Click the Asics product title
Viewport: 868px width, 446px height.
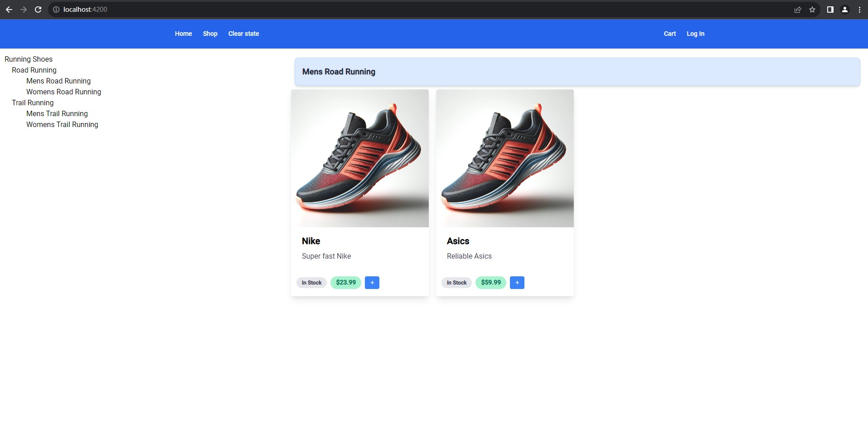coord(458,241)
